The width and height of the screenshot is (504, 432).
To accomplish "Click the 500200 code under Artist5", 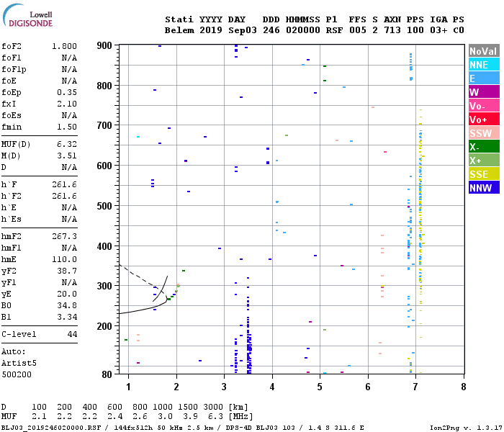I will (17, 374).
